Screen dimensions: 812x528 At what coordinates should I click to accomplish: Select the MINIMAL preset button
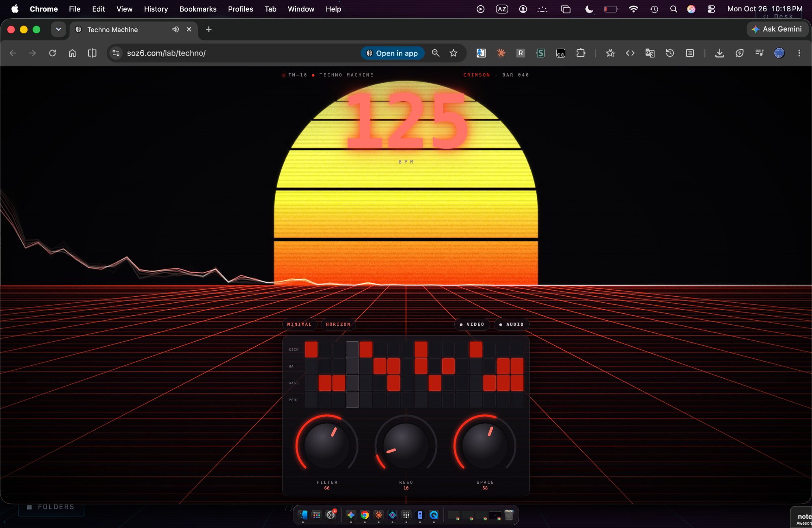point(300,324)
